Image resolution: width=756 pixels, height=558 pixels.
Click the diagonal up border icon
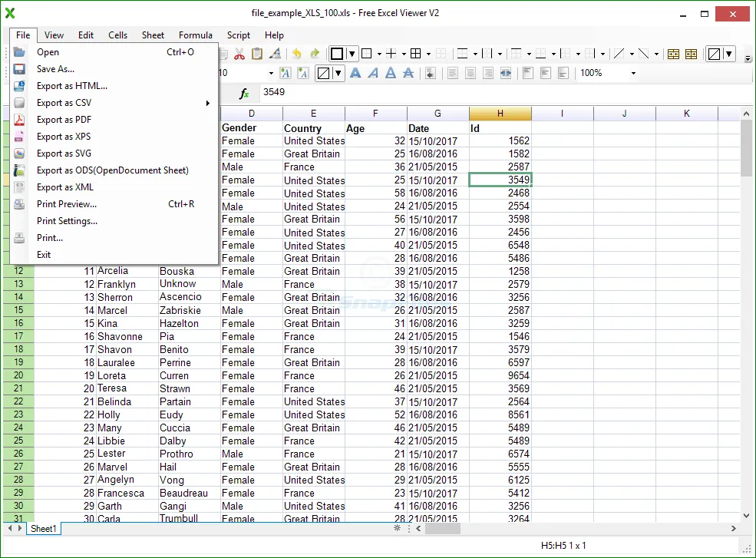tap(619, 54)
